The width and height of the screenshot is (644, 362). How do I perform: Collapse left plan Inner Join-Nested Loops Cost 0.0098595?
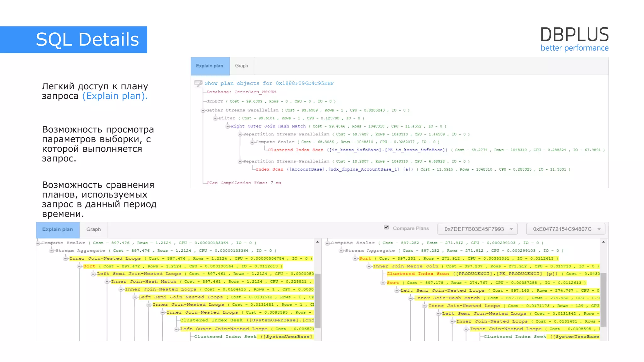tap(163, 312)
